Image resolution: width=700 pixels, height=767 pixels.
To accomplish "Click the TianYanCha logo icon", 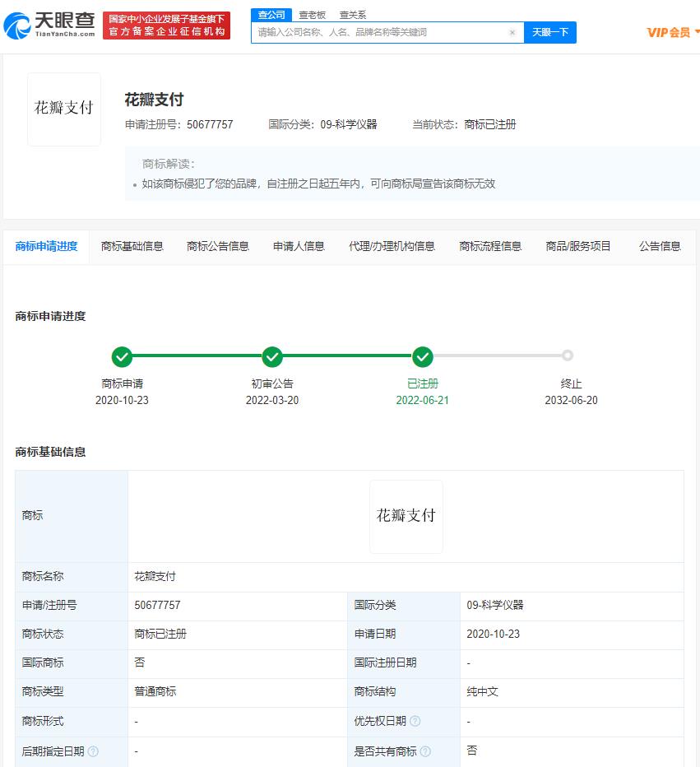I will coord(16,26).
